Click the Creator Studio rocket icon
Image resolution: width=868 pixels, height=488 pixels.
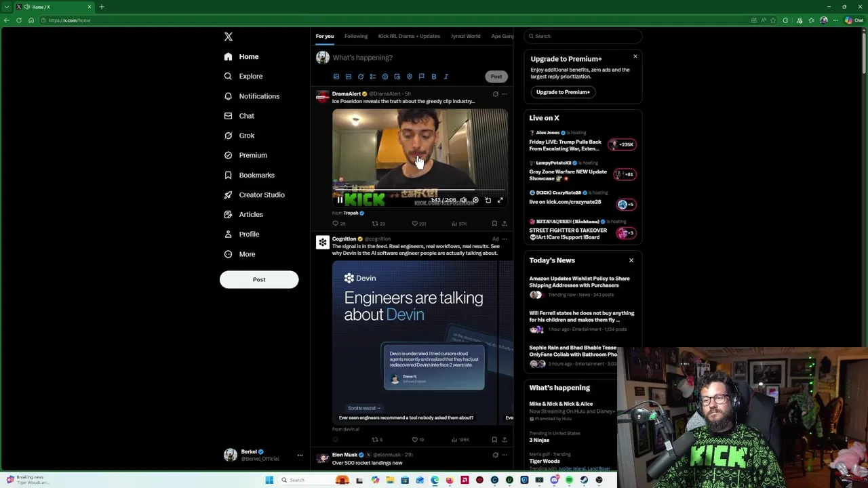pos(228,195)
